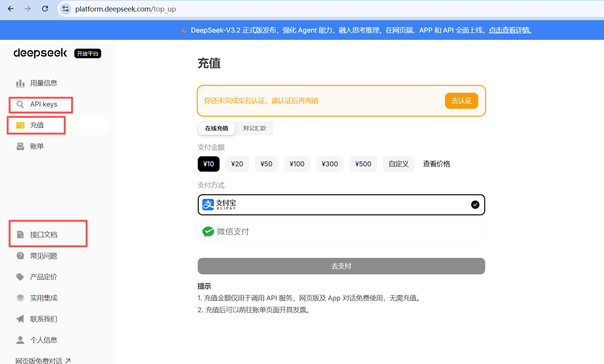Click the 查看价格 link
The height and width of the screenshot is (364, 604).
coord(437,164)
